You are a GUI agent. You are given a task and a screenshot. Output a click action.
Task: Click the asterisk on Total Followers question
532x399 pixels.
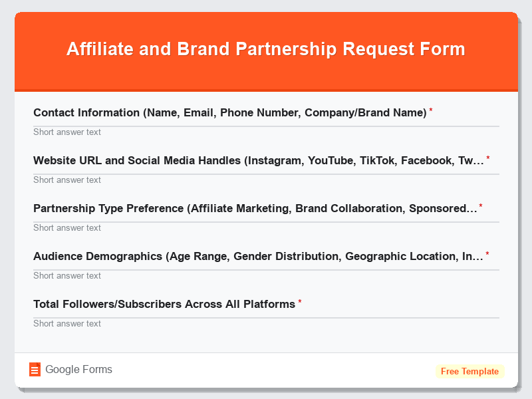point(299,302)
